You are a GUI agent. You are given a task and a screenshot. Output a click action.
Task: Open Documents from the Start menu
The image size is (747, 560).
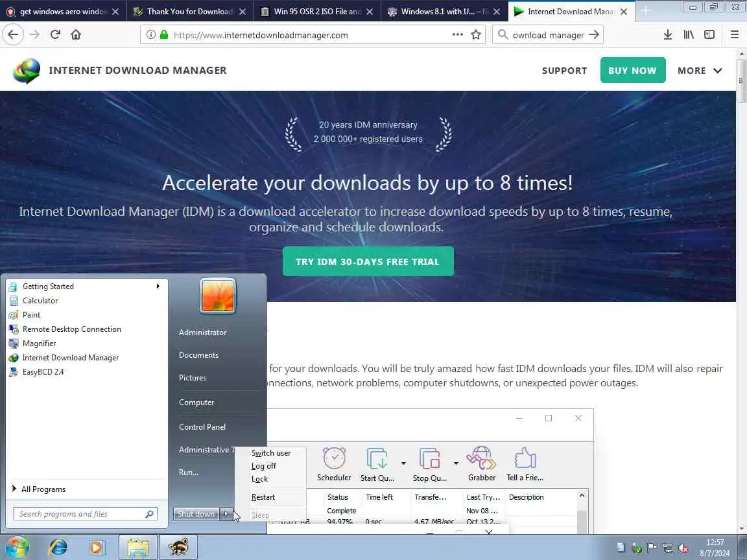[198, 355]
